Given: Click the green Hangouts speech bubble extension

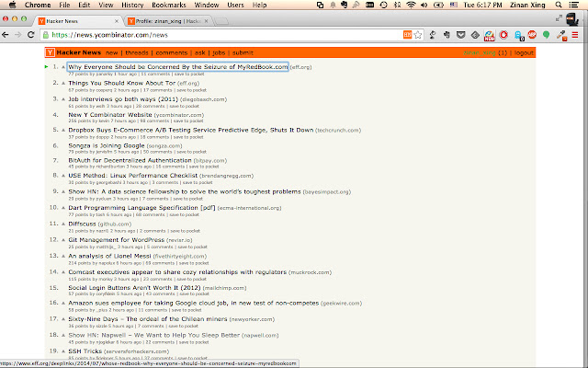Looking at the screenshot, I should pos(547,35).
